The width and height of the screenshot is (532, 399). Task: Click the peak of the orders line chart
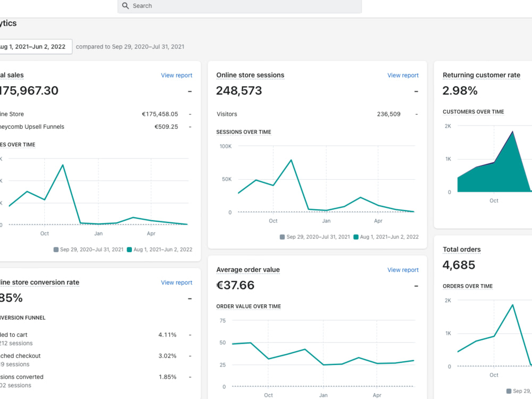(512, 305)
